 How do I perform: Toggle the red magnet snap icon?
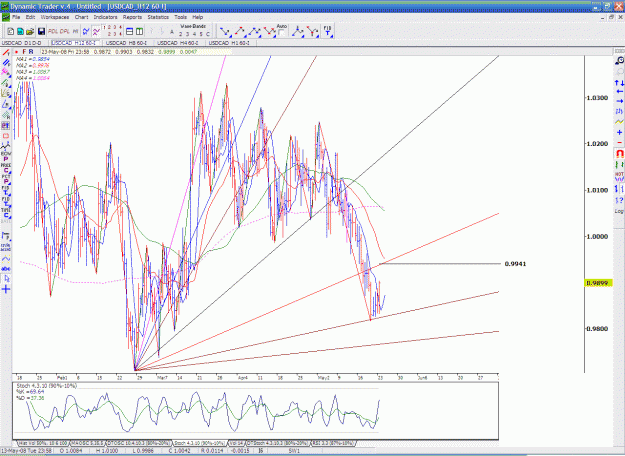click(x=619, y=153)
